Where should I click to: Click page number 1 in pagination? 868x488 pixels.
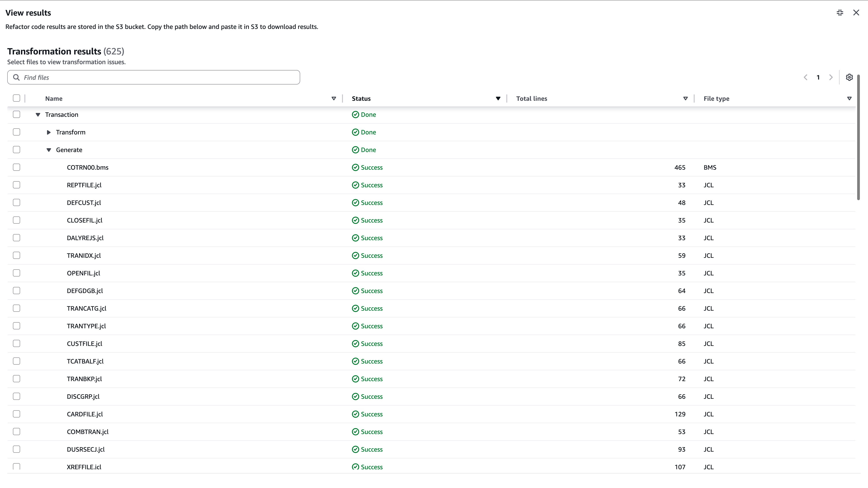tap(818, 77)
